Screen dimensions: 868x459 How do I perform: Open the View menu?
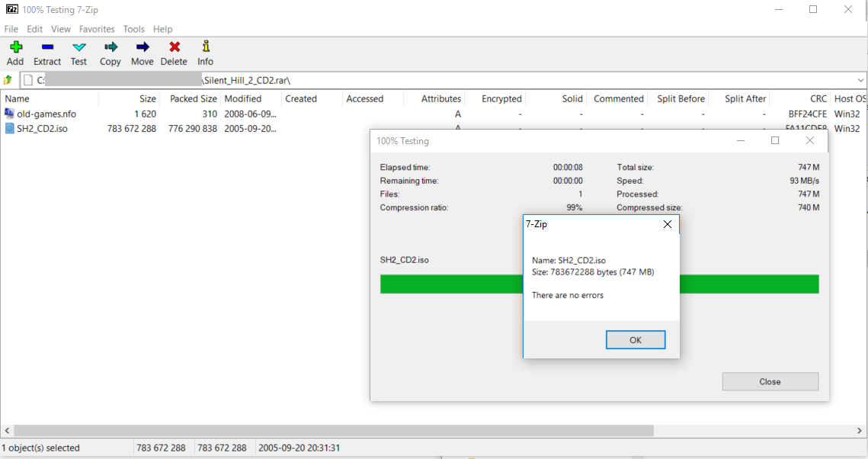[x=61, y=29]
